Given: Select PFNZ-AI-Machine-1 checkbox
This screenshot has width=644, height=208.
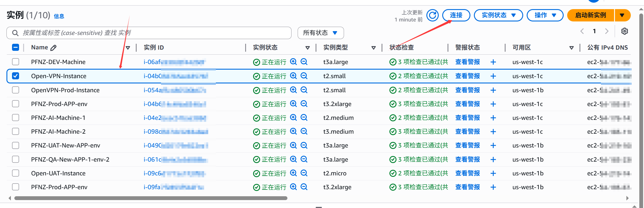Looking at the screenshot, I should pyautogui.click(x=16, y=118).
